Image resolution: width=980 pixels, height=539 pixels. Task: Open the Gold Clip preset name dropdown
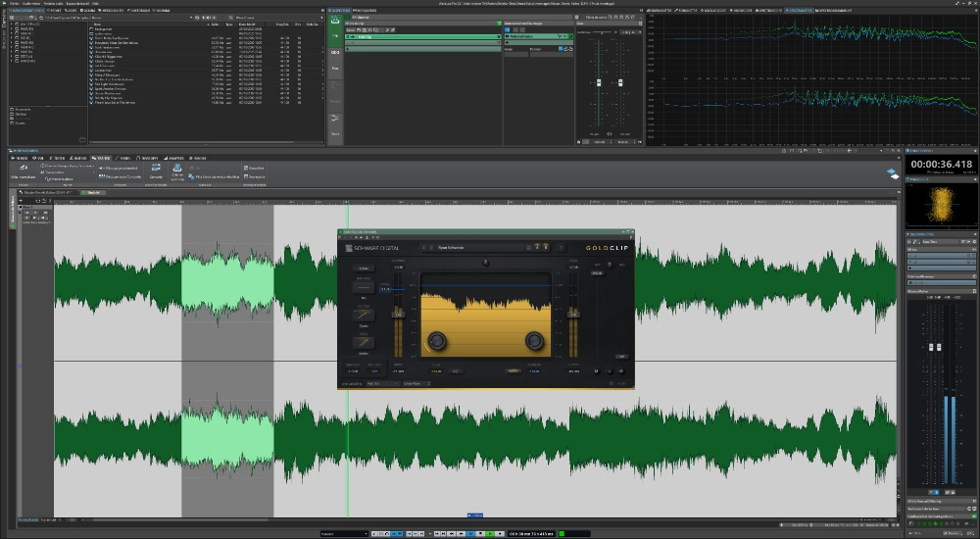480,248
